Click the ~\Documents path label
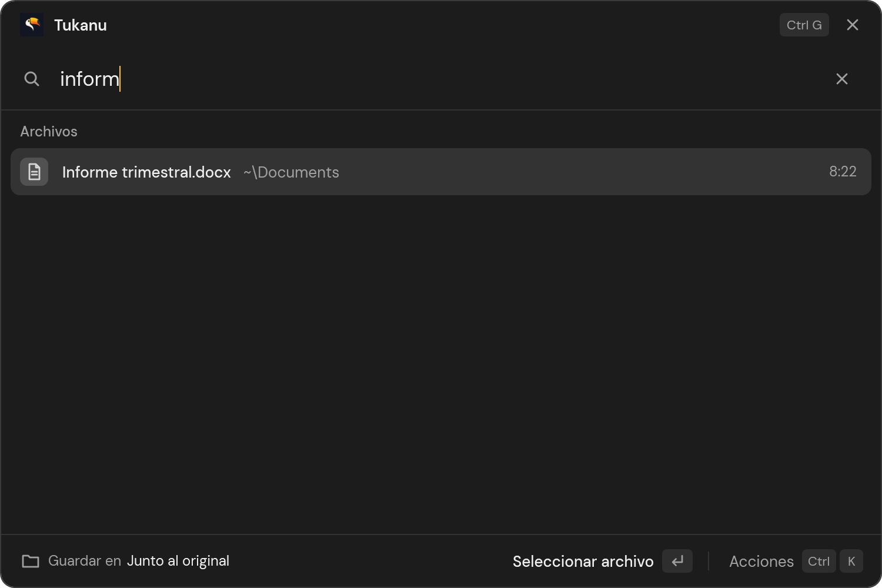The width and height of the screenshot is (882, 588). click(291, 172)
